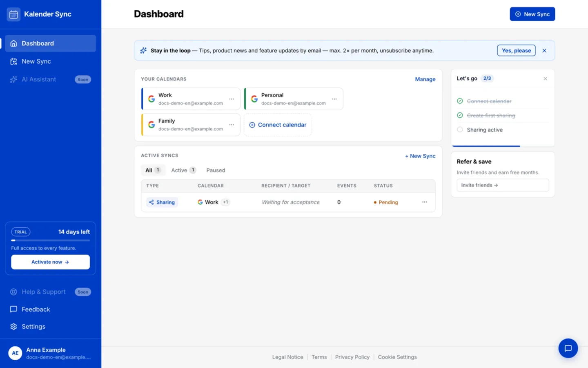The image size is (588, 368).
Task: Open the Cookie Settings footer link
Action: (x=397, y=357)
